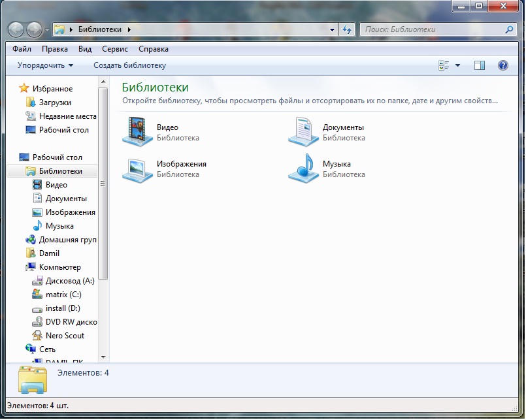Click the Сеть network icon
Viewport: 526px width, 420px height.
point(31,349)
